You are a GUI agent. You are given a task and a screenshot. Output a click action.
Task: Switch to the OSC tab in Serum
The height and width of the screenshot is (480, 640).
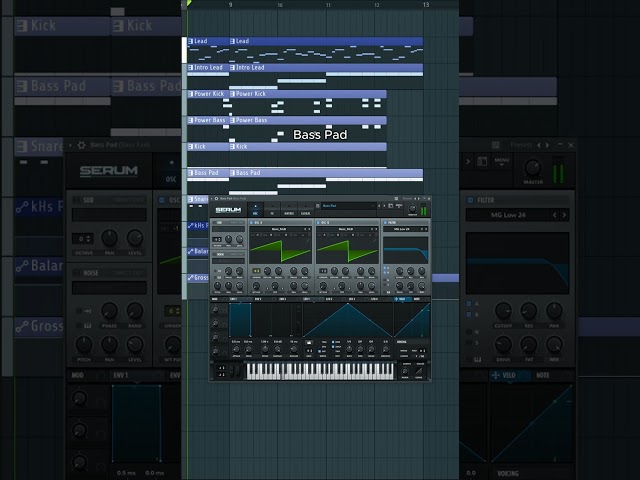[x=256, y=210]
